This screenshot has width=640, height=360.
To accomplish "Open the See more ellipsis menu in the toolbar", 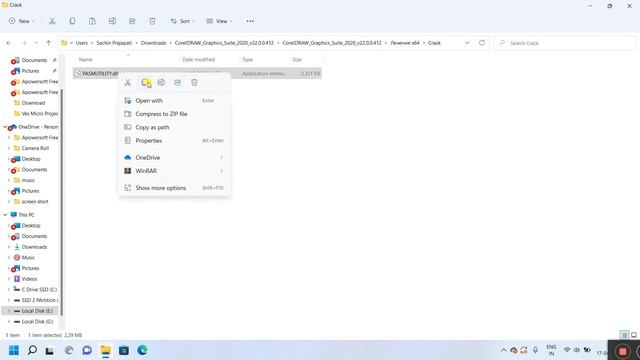I will pyautogui.click(x=250, y=21).
